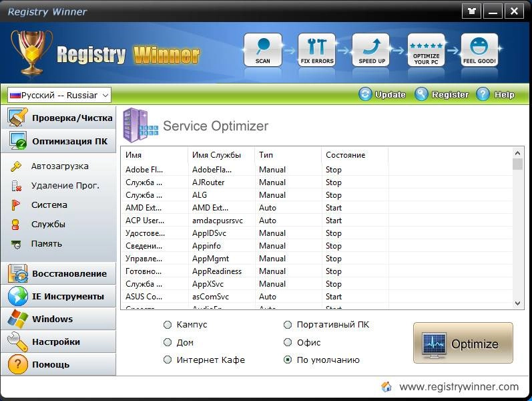This screenshot has height=401, width=532.
Task: Click the Службы sidebar icon
Action: (x=15, y=225)
